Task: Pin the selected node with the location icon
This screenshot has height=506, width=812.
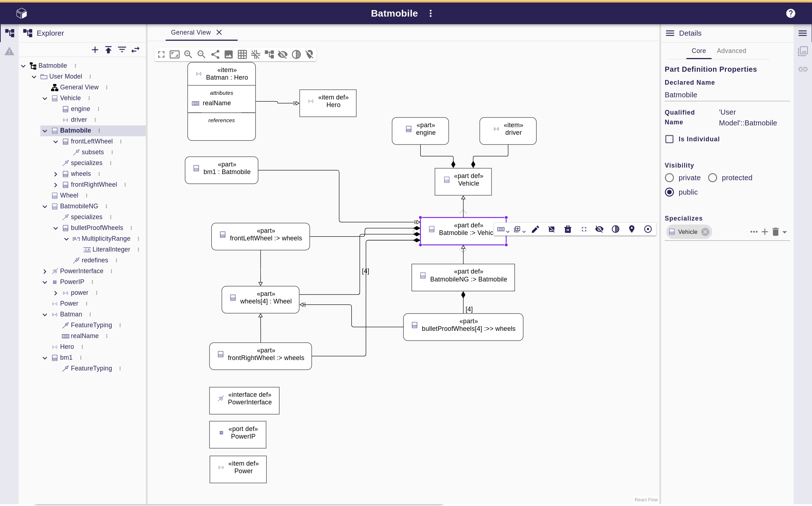Action: point(632,229)
